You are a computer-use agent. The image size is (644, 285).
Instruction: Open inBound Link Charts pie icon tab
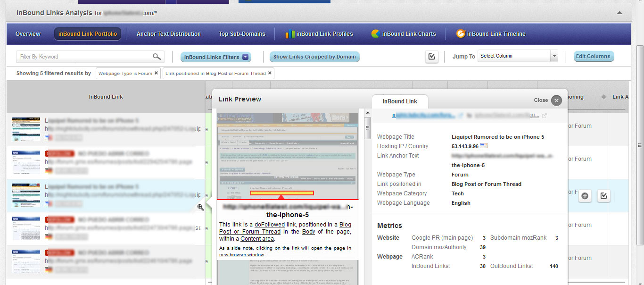tap(403, 34)
